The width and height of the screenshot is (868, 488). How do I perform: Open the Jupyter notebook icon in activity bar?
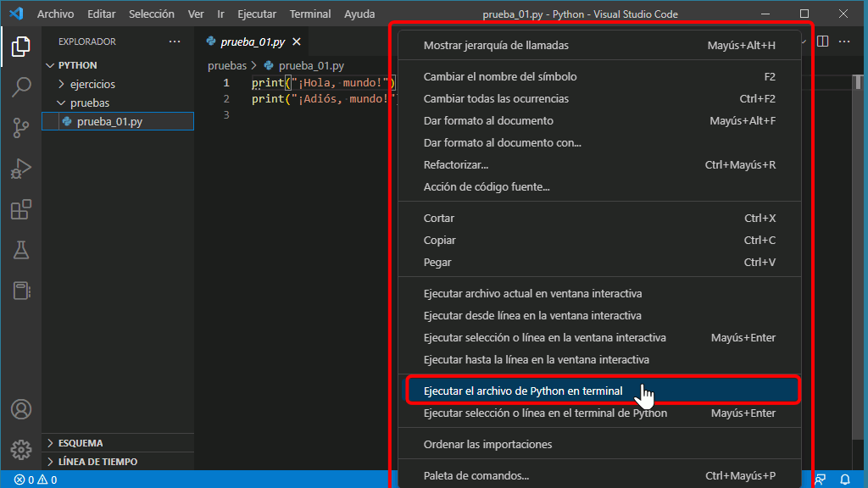click(21, 291)
